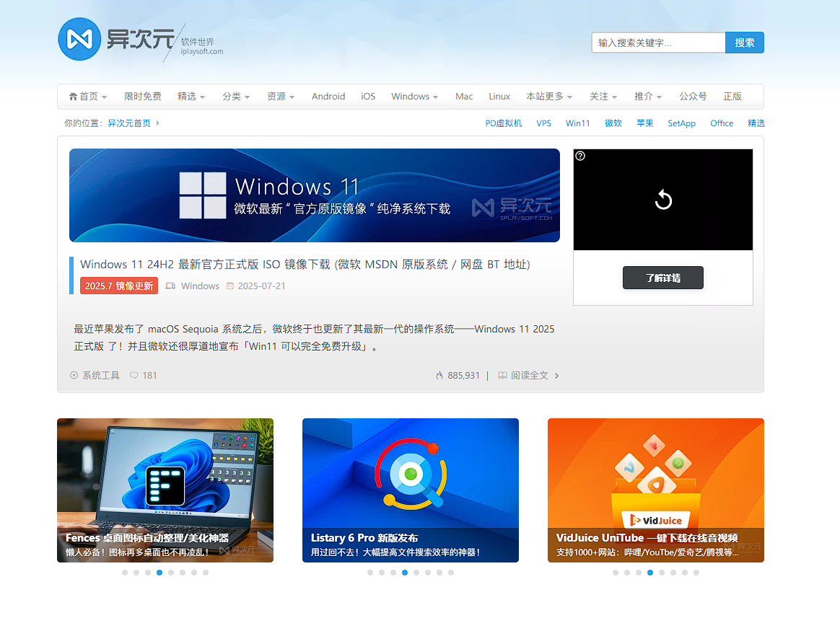The height and width of the screenshot is (631, 840).
Task: Expand the 分类 navigation dropdown
Action: [236, 97]
